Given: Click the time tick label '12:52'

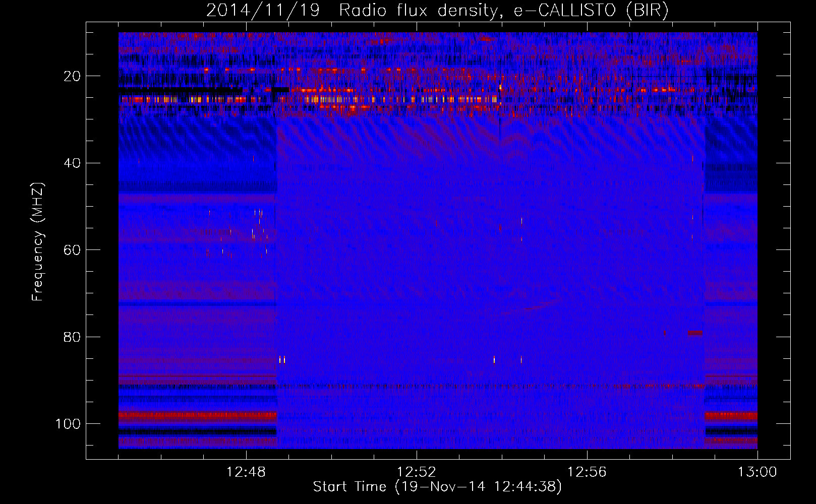Looking at the screenshot, I should tap(417, 472).
